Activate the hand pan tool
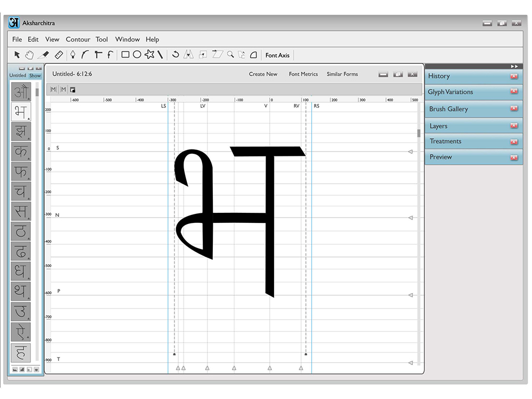This screenshot has width=532, height=399. (x=29, y=55)
